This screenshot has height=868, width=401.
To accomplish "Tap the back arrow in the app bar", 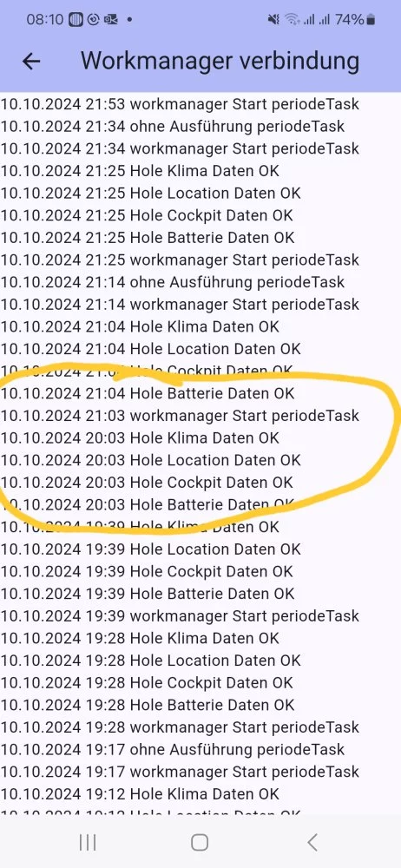I will [31, 62].
